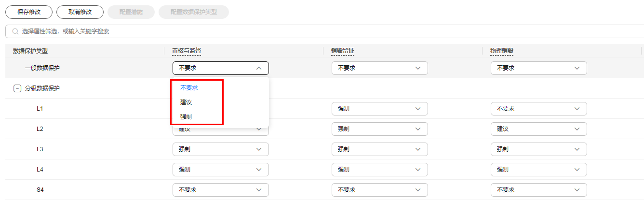Click the 物理销毁 column header
The image size is (644, 201).
[502, 51]
